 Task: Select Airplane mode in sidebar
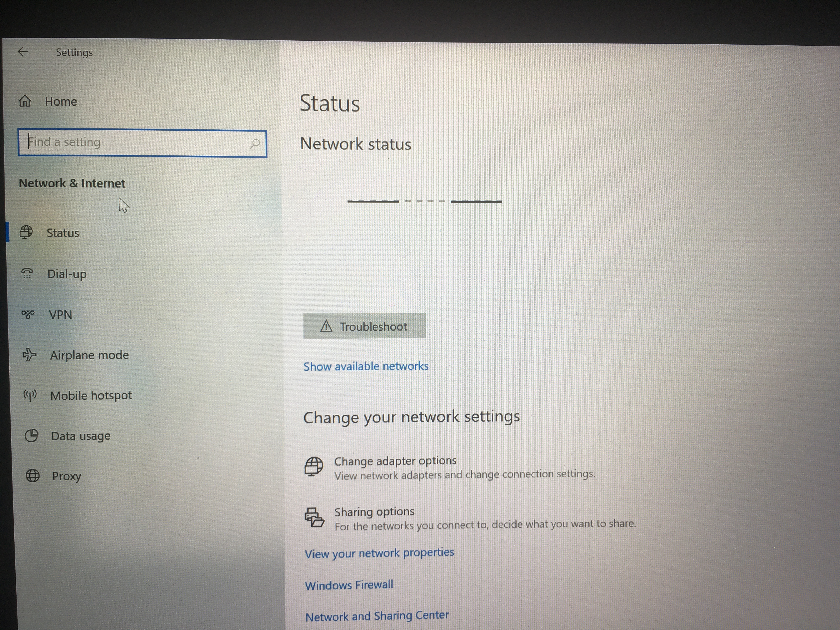(89, 355)
